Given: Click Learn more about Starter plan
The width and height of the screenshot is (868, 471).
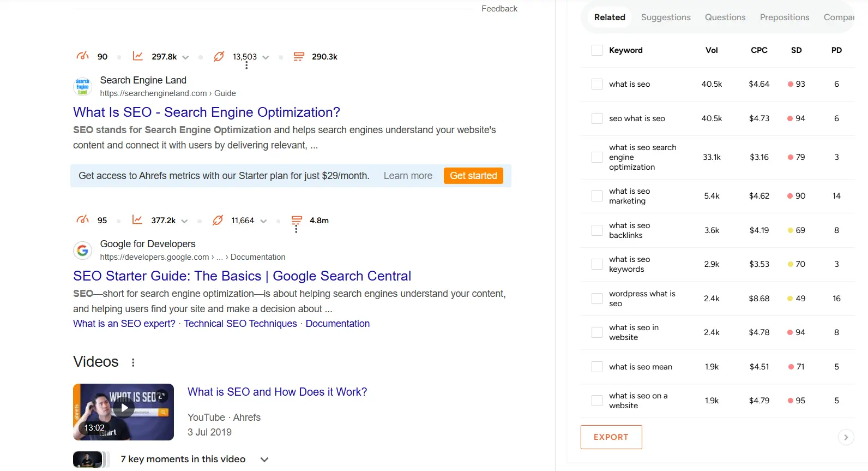Looking at the screenshot, I should 408,176.
